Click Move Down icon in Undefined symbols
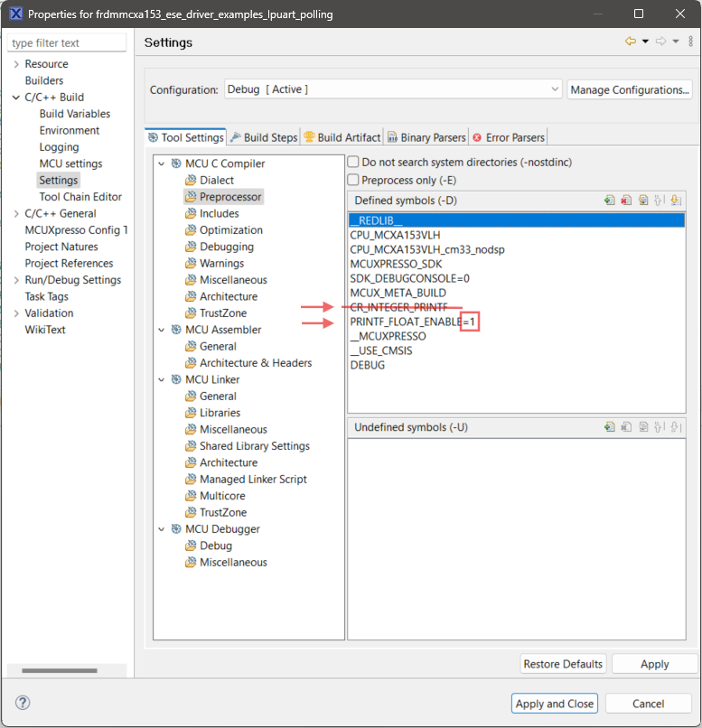The width and height of the screenshot is (702, 728). pyautogui.click(x=676, y=426)
